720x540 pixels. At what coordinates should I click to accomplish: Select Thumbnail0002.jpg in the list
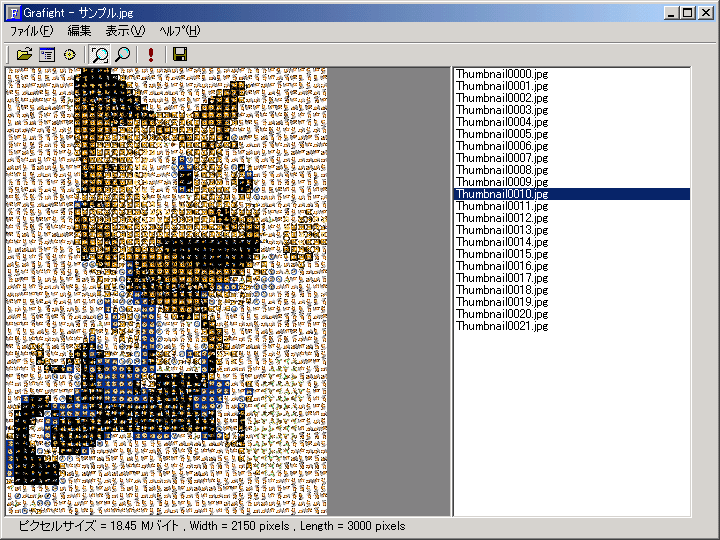coord(572,98)
